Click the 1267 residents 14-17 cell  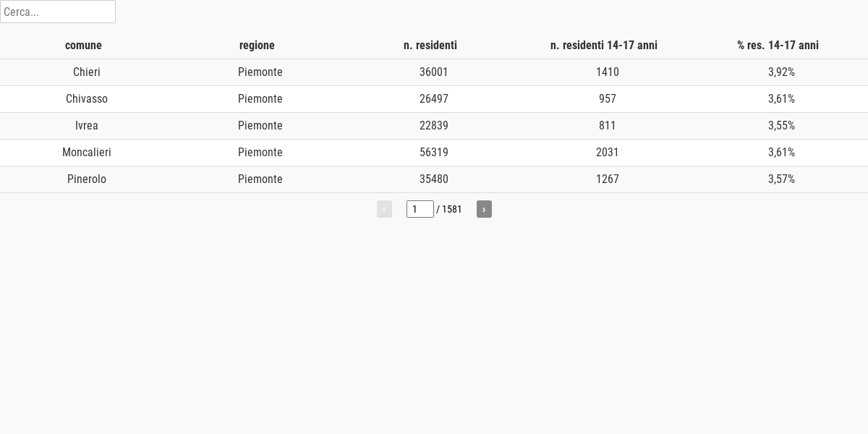608,179
